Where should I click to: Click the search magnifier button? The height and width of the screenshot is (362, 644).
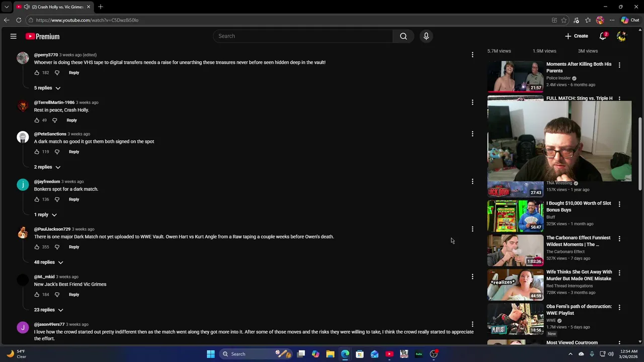tap(404, 36)
